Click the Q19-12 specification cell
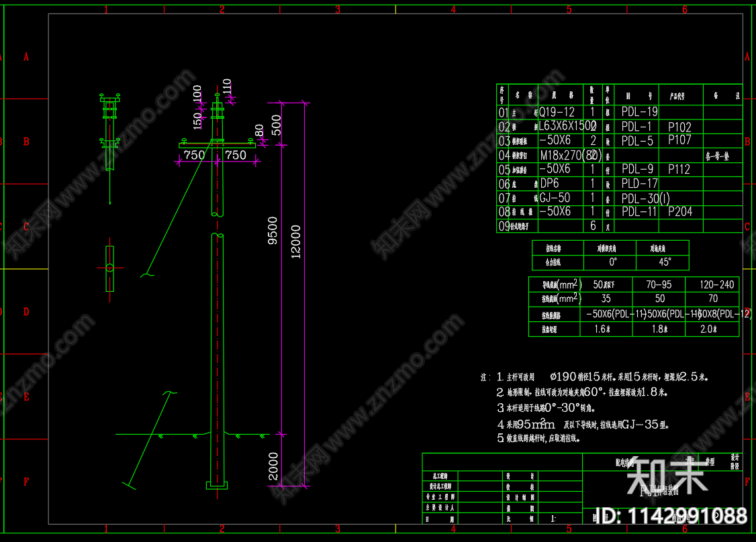This screenshot has width=756, height=542. [x=557, y=112]
